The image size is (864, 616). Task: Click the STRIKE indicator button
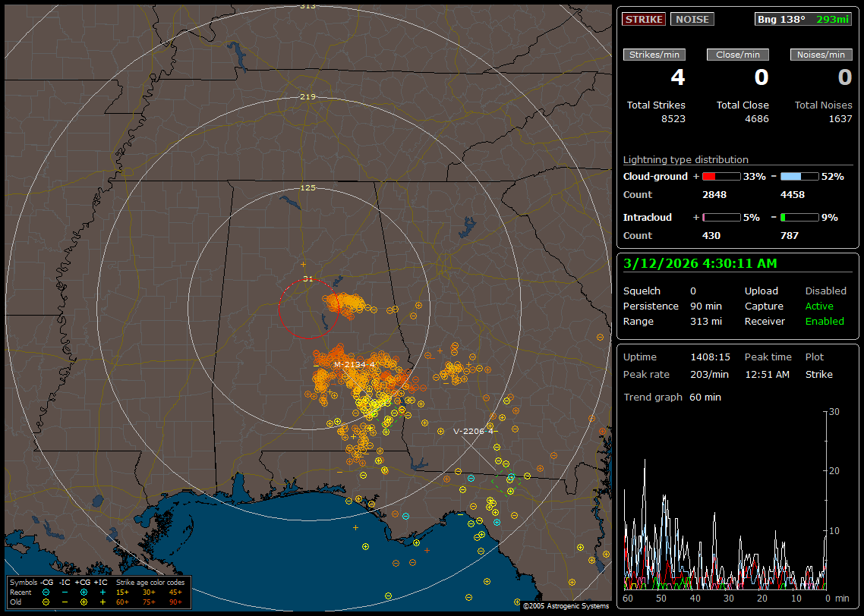[x=644, y=19]
